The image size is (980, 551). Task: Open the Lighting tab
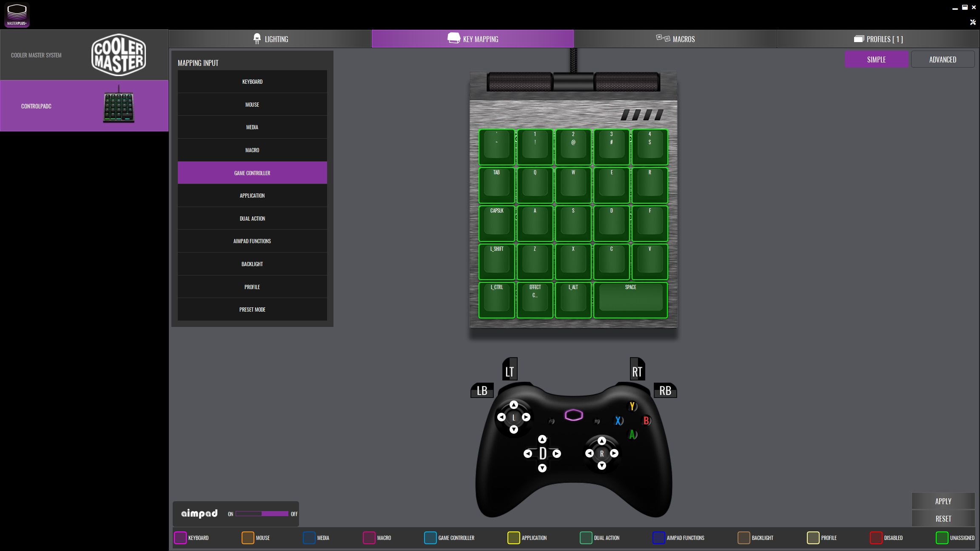270,39
